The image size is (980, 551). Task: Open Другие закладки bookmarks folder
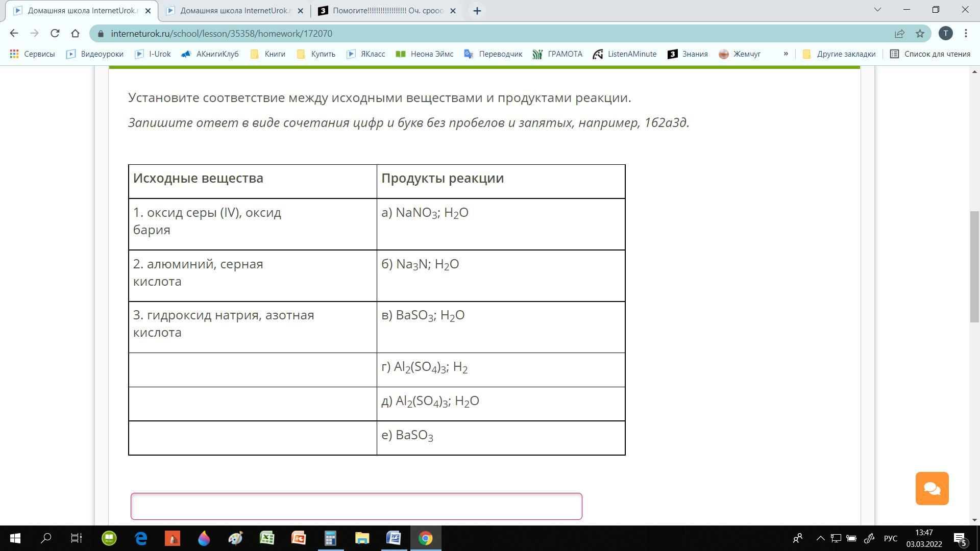coord(839,54)
